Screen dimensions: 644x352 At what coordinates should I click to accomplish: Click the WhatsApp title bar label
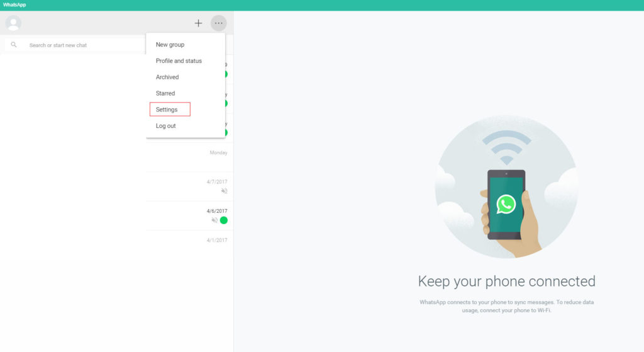point(14,5)
